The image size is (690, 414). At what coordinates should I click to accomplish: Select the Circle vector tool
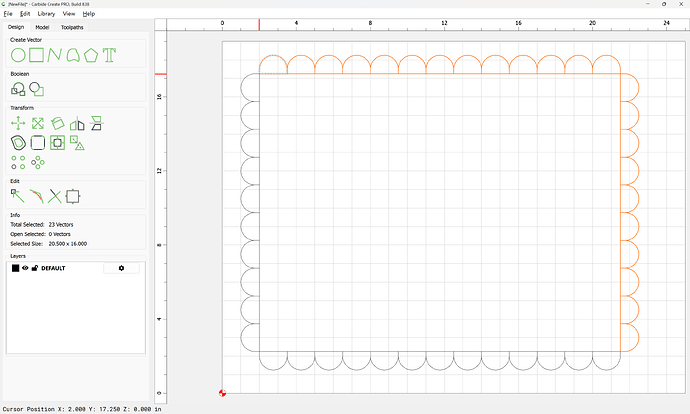pos(18,54)
